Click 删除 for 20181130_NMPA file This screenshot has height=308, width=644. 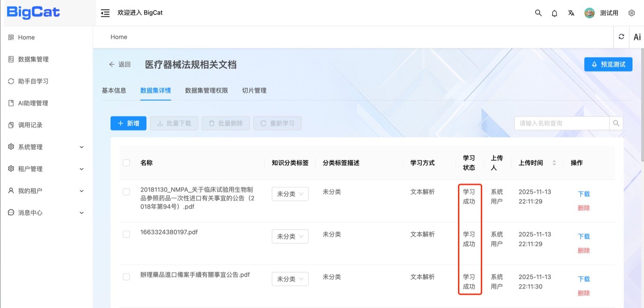click(x=584, y=208)
